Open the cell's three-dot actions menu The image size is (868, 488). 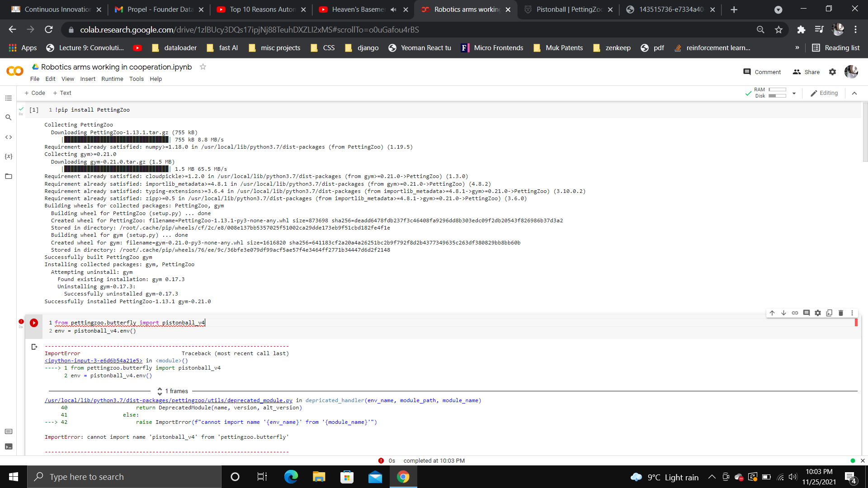coord(852,313)
